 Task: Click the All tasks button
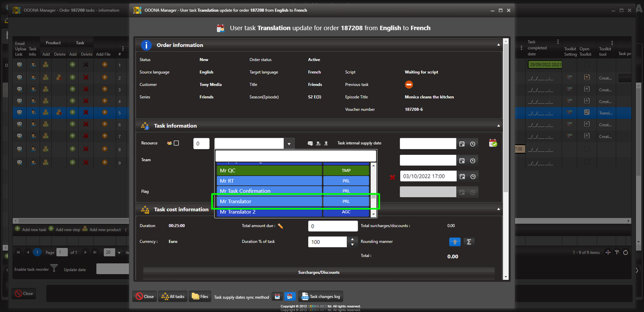173,296
